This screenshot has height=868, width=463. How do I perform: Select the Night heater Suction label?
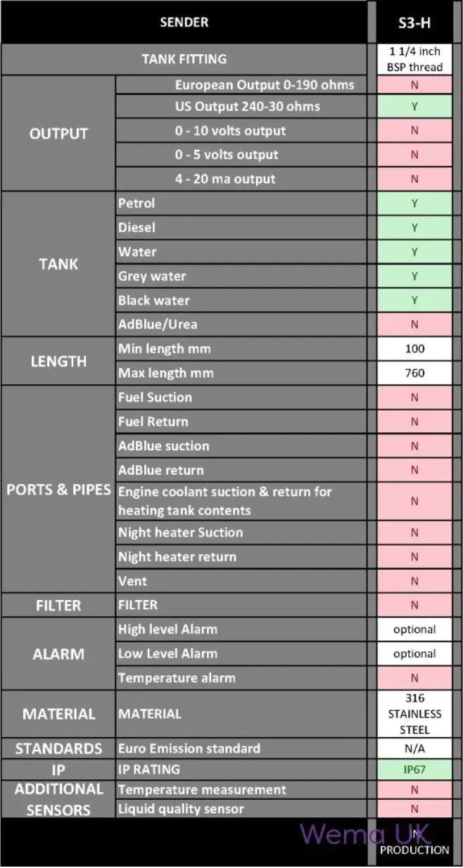180,532
